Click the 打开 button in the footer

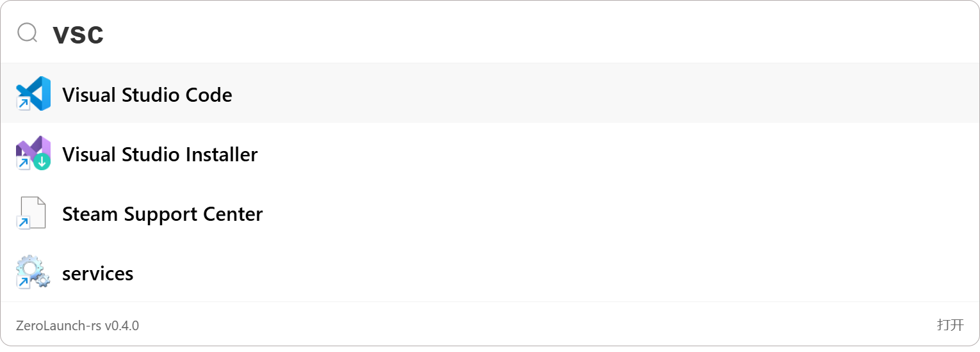(950, 325)
